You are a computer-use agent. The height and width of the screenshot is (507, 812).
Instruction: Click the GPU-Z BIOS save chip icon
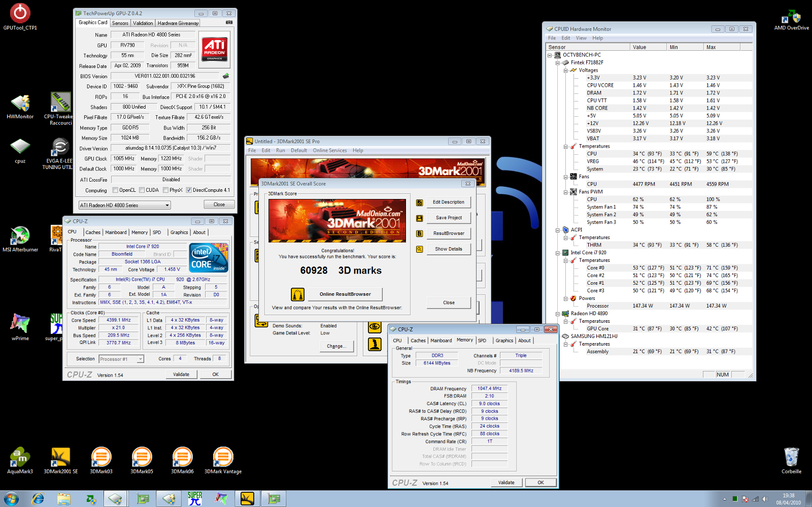click(226, 76)
